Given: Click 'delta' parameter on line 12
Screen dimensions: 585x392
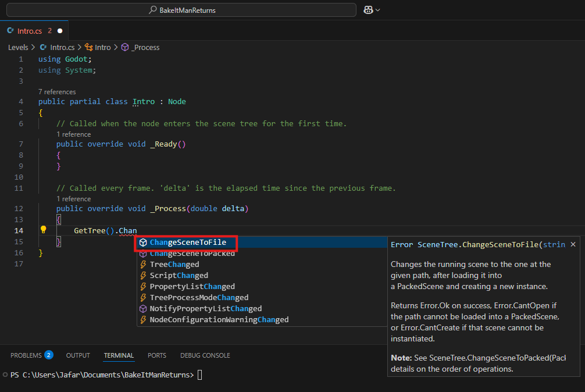Looking at the screenshot, I should pyautogui.click(x=233, y=208).
